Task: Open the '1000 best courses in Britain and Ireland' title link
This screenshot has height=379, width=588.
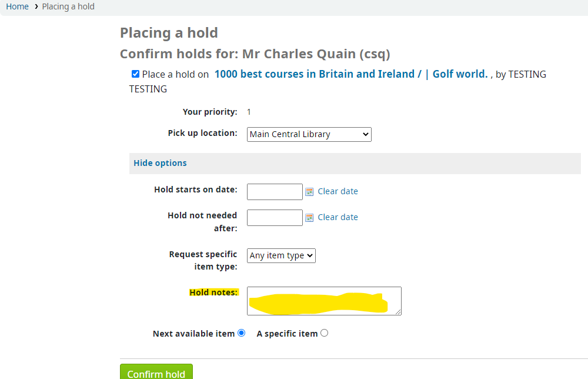Action: click(351, 74)
